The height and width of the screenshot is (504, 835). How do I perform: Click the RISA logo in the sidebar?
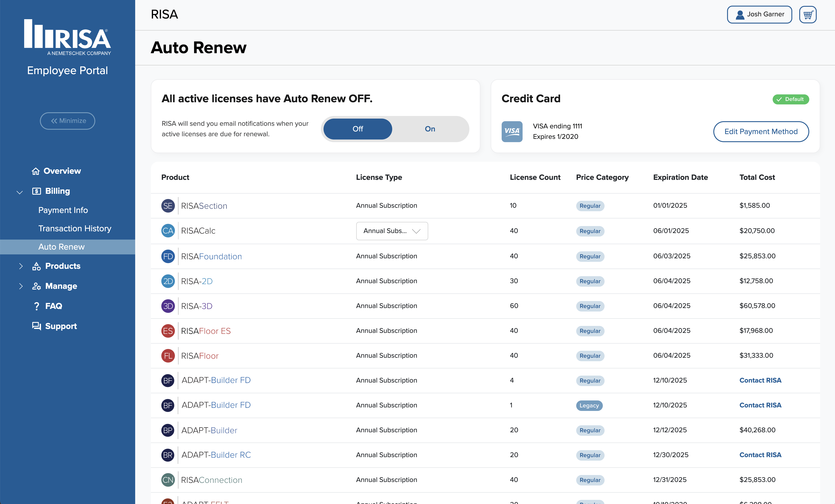[x=67, y=37]
